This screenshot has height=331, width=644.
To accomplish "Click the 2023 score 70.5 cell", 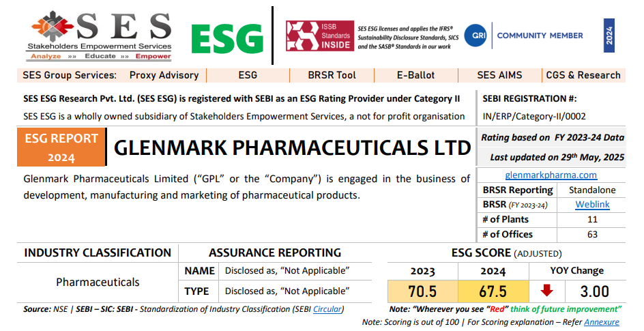I will point(423,291).
